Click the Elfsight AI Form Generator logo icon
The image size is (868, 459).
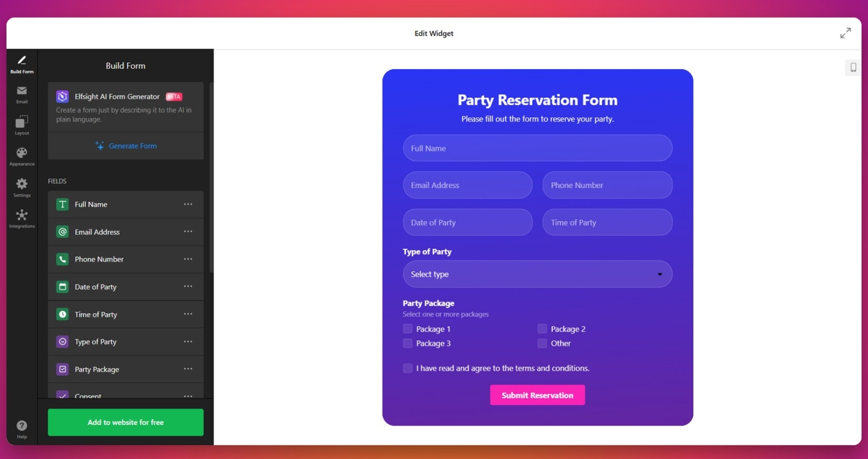pos(62,96)
